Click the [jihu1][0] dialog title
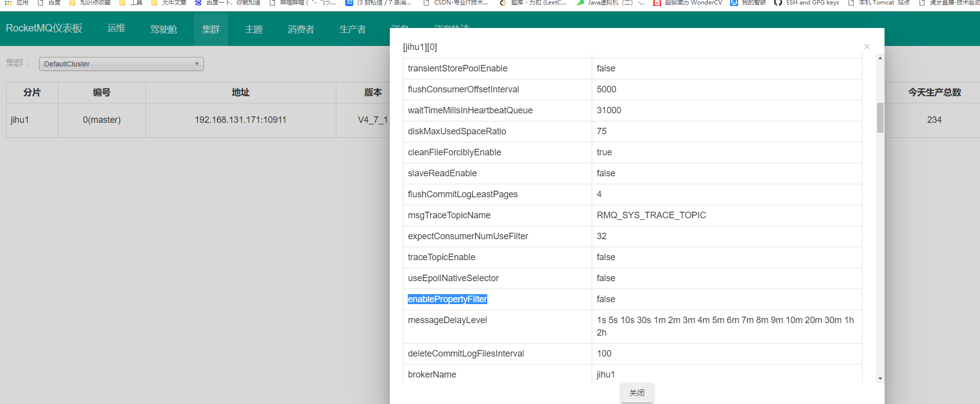The image size is (980, 404). point(420,47)
